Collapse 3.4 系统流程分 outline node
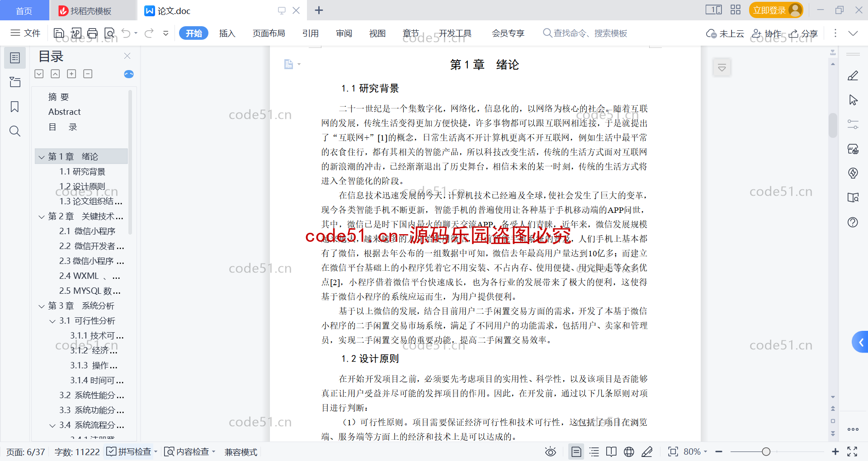The width and height of the screenshot is (868, 461). coord(52,425)
